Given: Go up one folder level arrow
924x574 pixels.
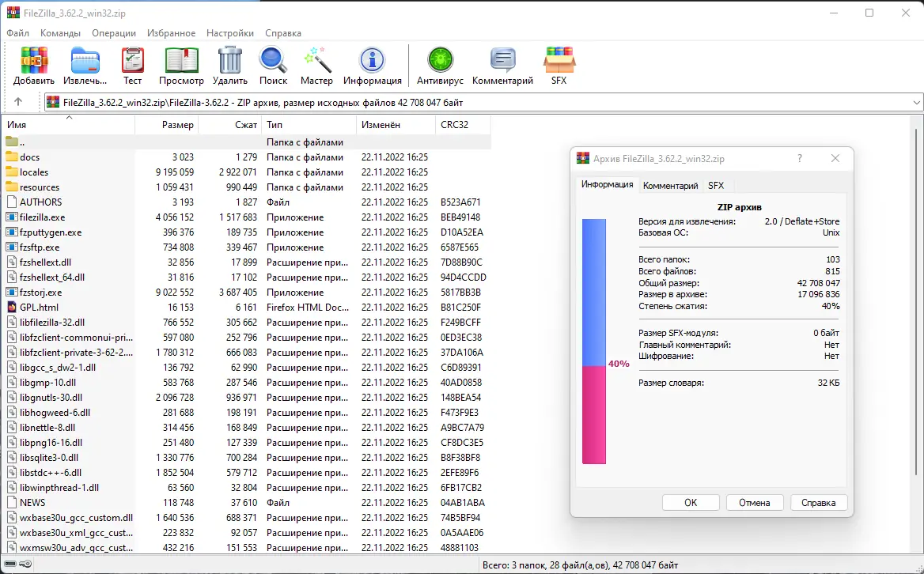Looking at the screenshot, I should click(x=18, y=103).
